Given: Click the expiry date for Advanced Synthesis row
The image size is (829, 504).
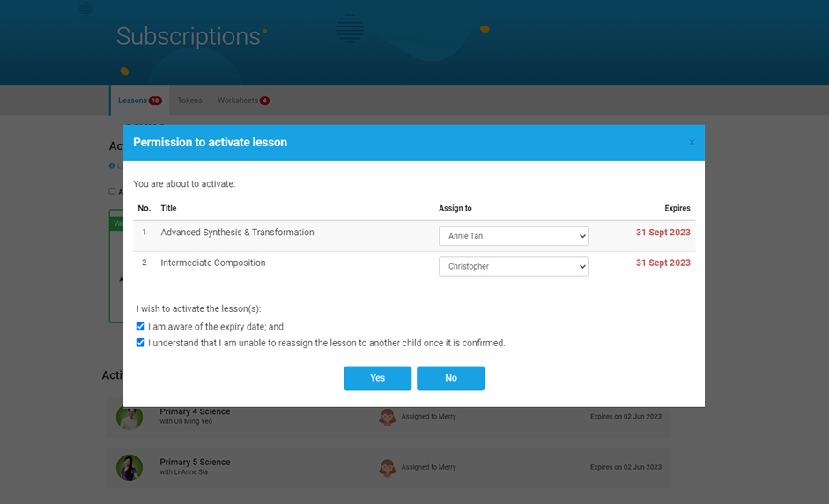Looking at the screenshot, I should click(663, 232).
